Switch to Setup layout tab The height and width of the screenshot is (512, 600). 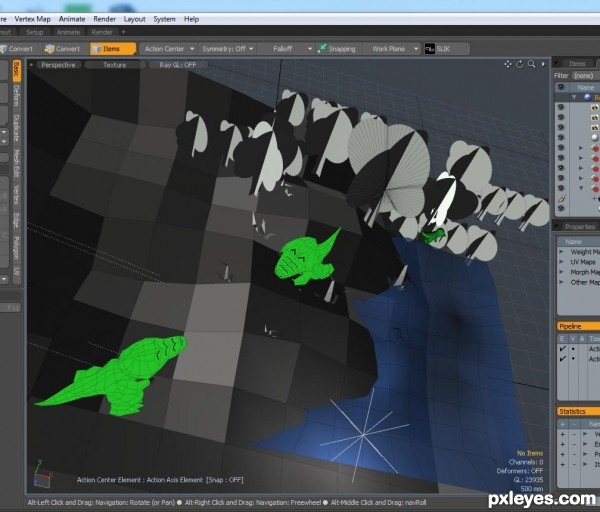pyautogui.click(x=34, y=32)
